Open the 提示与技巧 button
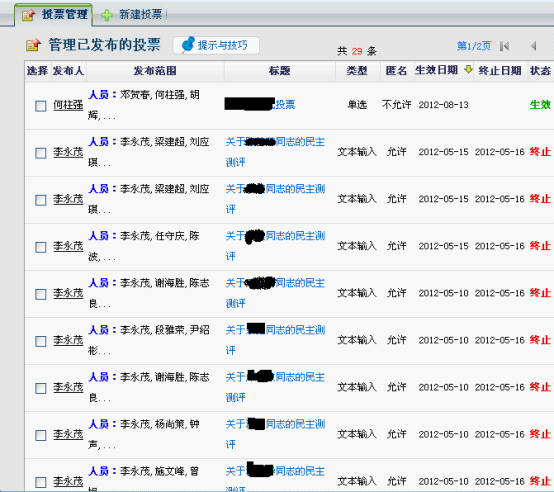Viewport: 554px width, 492px height. 216,45
